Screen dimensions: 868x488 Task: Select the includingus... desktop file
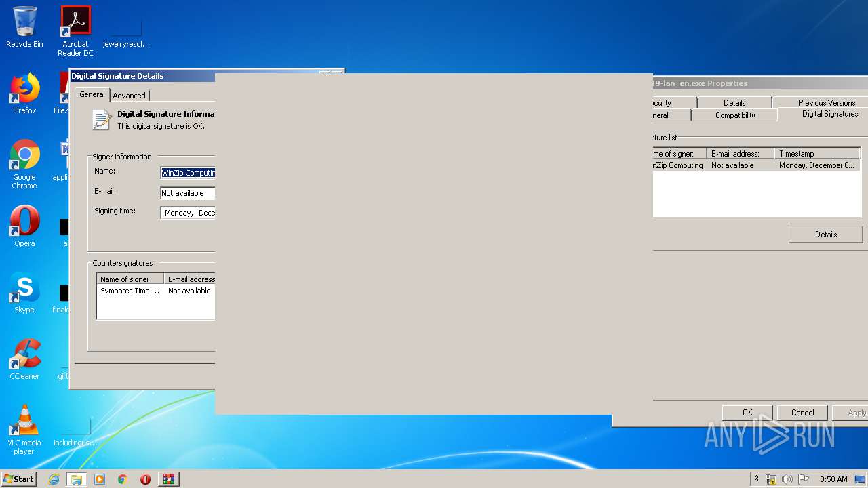click(x=75, y=430)
